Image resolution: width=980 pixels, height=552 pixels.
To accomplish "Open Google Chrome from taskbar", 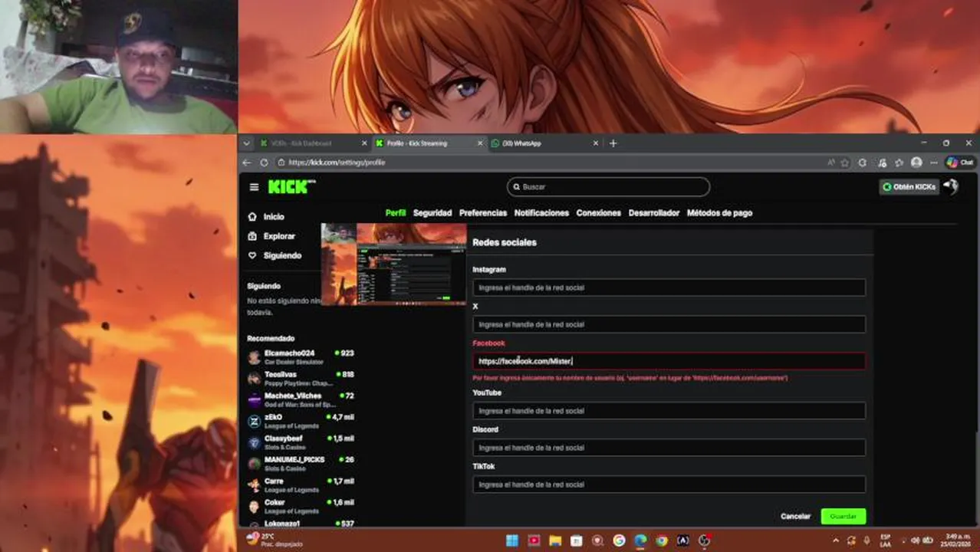I will (x=661, y=540).
